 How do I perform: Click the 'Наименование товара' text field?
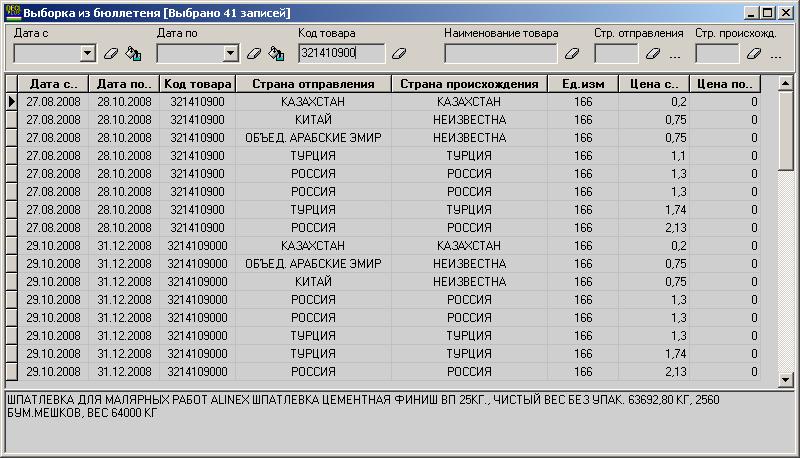500,53
